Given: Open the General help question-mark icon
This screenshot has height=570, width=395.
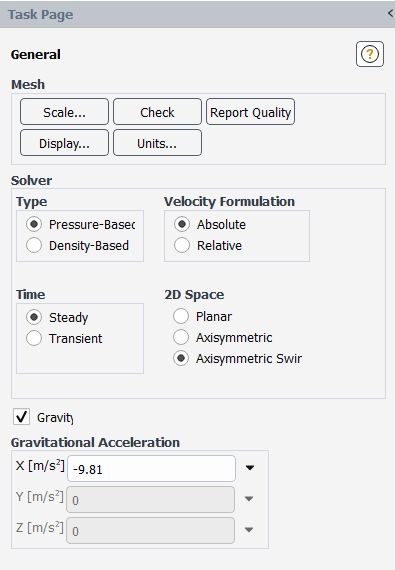Looking at the screenshot, I should click(370, 54).
